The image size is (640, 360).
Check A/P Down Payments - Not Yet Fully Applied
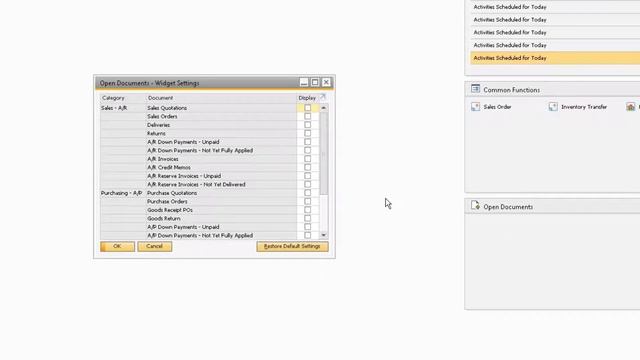click(x=307, y=236)
